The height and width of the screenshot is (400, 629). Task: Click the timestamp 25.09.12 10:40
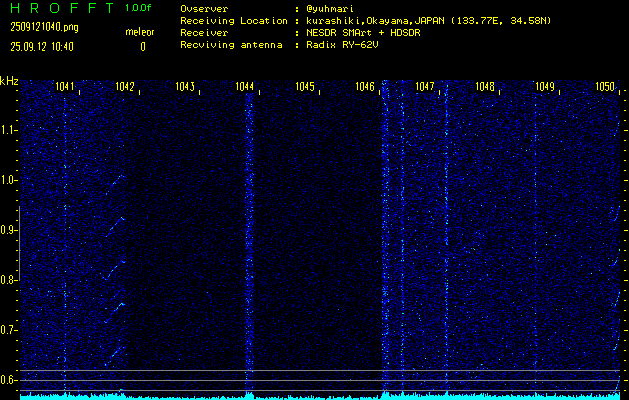(42, 47)
